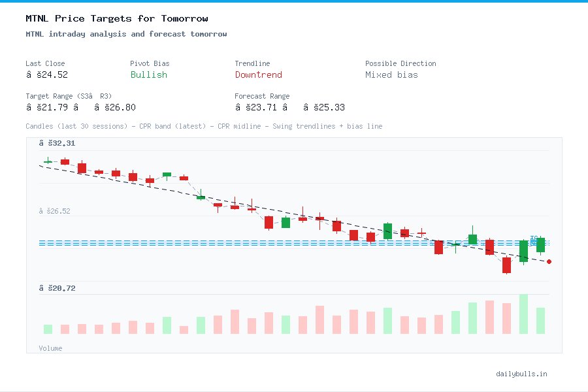Click the leftmost green volume bar
The width and height of the screenshot is (588, 392).
pyautogui.click(x=47, y=329)
